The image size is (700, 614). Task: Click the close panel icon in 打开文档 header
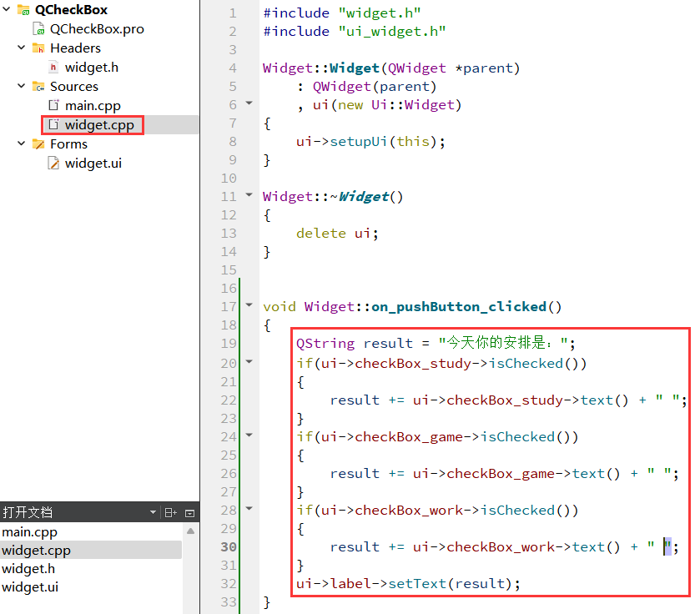pos(189,513)
